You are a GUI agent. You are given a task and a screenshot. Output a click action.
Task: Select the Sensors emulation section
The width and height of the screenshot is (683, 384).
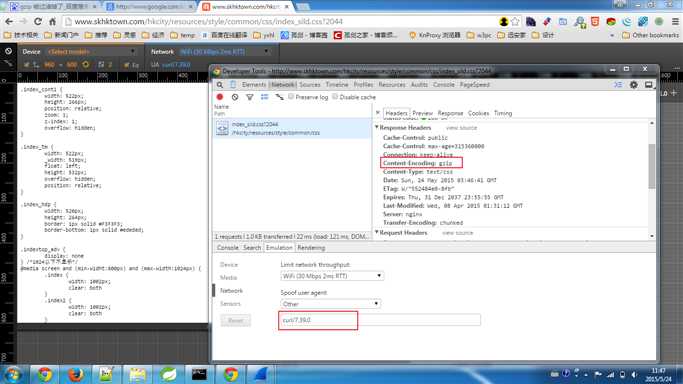click(230, 304)
